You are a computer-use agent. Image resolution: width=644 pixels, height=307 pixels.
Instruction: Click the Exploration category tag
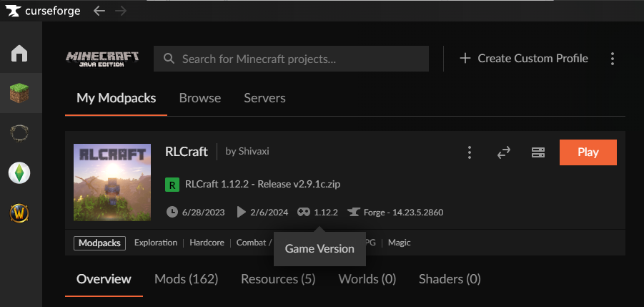click(x=156, y=243)
